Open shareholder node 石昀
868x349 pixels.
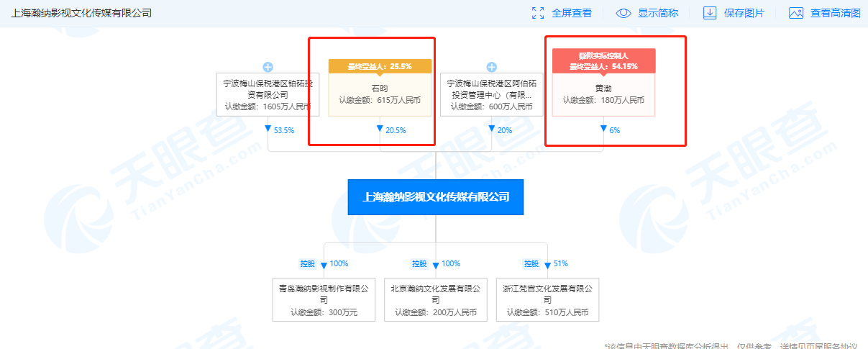tap(380, 94)
